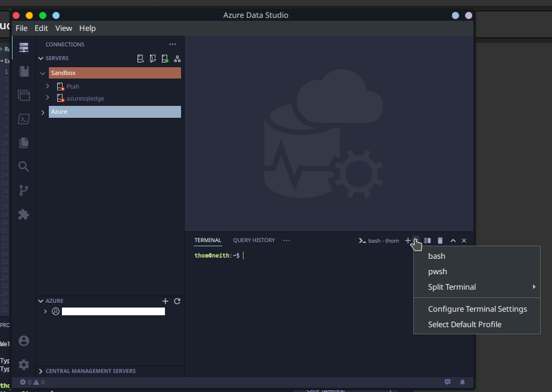Show active connections with the green-dot icon
Viewport: 552px width, 392px height.
[x=165, y=58]
